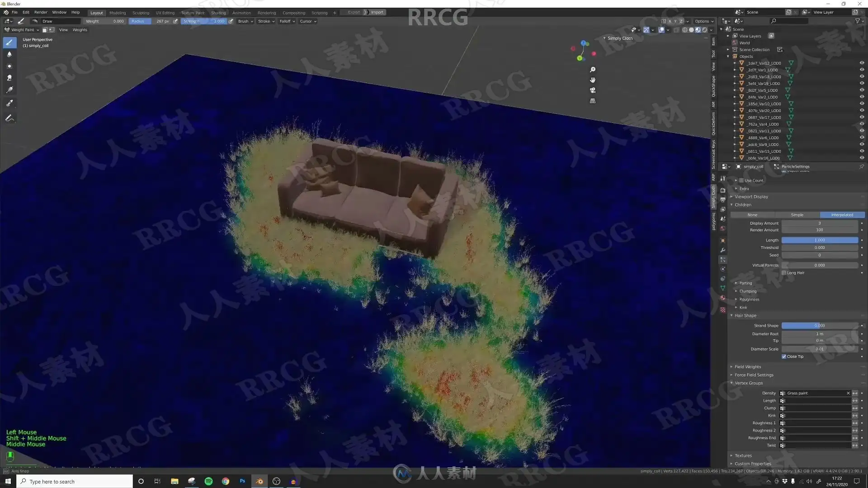Select the Sample Weight eyedropper tool
This screenshot has width=868, height=488.
tap(9, 103)
